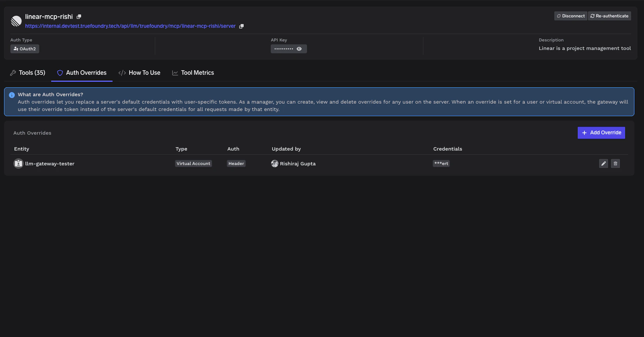This screenshot has width=644, height=337.
Task: Click the virtual account avatar for llm-gateway-tester
Action: pyautogui.click(x=18, y=163)
